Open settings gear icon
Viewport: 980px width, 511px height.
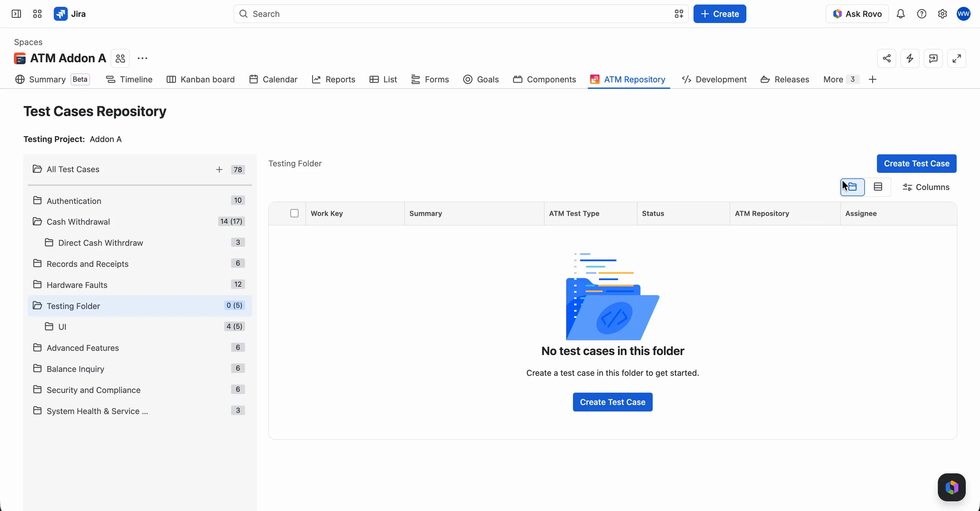(x=942, y=14)
